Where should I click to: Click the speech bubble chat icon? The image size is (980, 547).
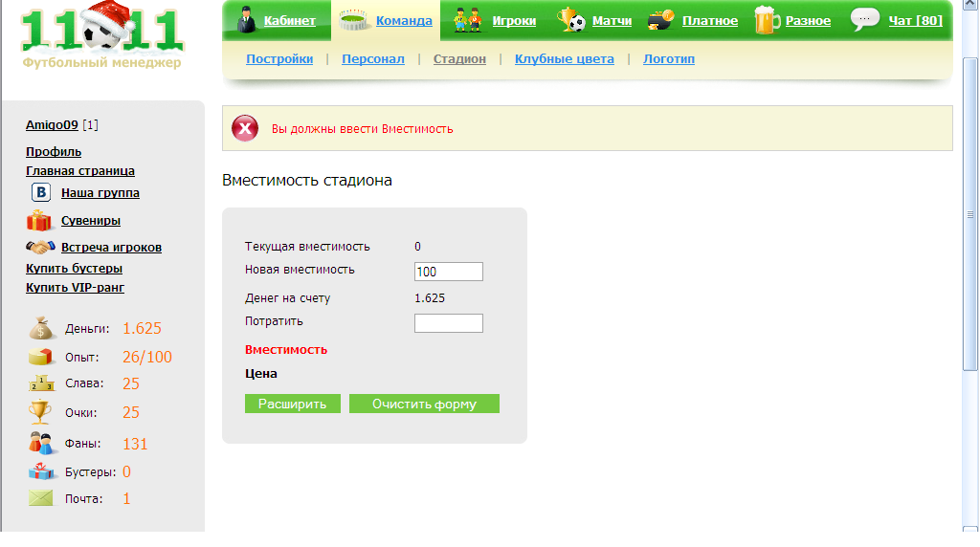click(865, 19)
